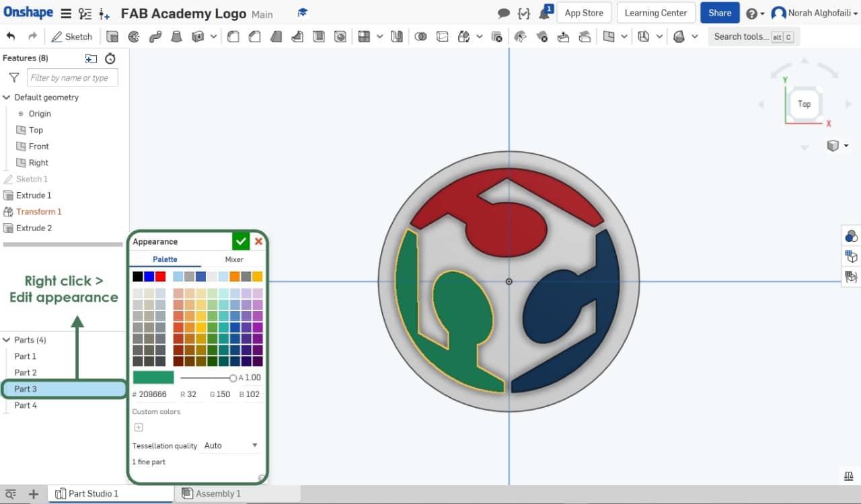Viewport: 861px width, 504px height.
Task: Switch to the Mixer tab
Action: click(234, 259)
